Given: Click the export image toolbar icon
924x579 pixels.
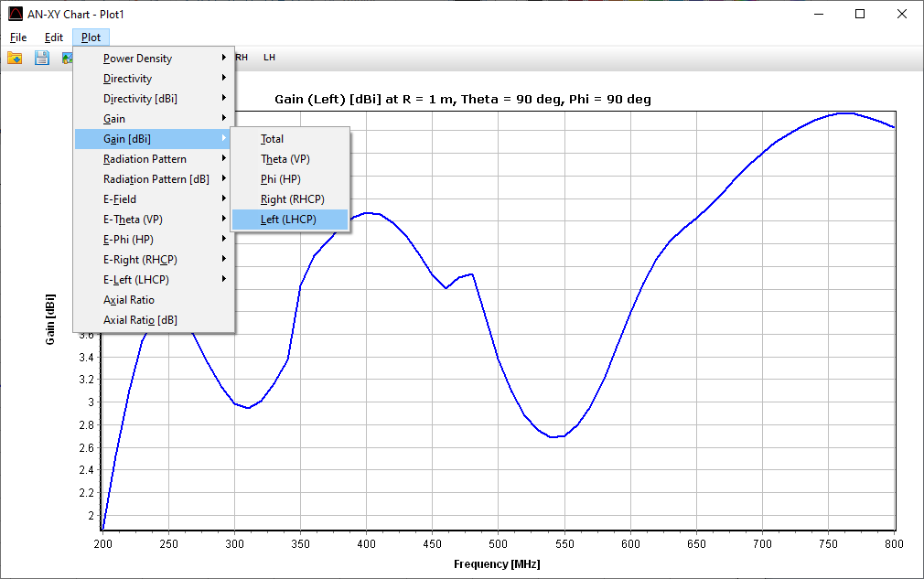Looking at the screenshot, I should tap(67, 58).
